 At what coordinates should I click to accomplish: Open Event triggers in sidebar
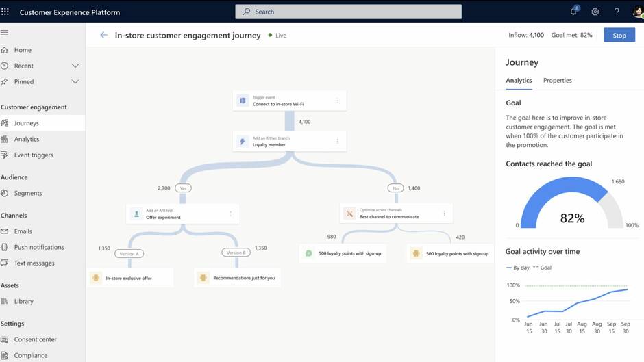(34, 155)
